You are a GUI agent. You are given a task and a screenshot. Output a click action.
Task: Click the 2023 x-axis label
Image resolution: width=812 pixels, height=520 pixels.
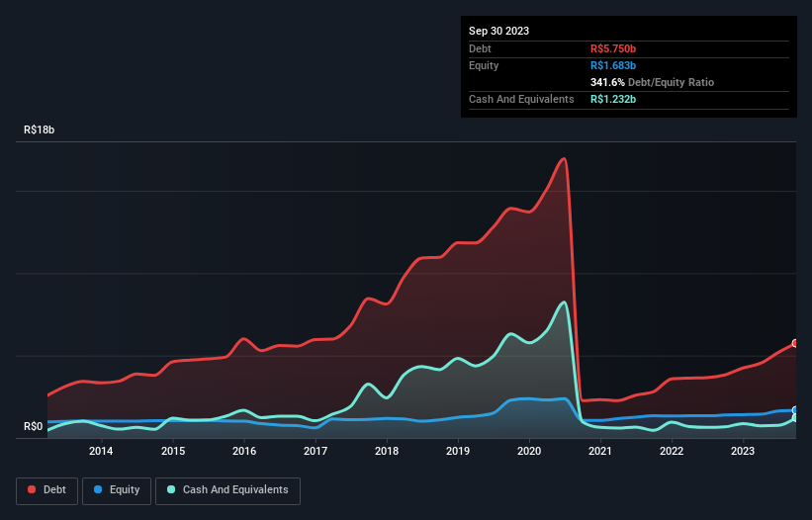pyautogui.click(x=743, y=451)
